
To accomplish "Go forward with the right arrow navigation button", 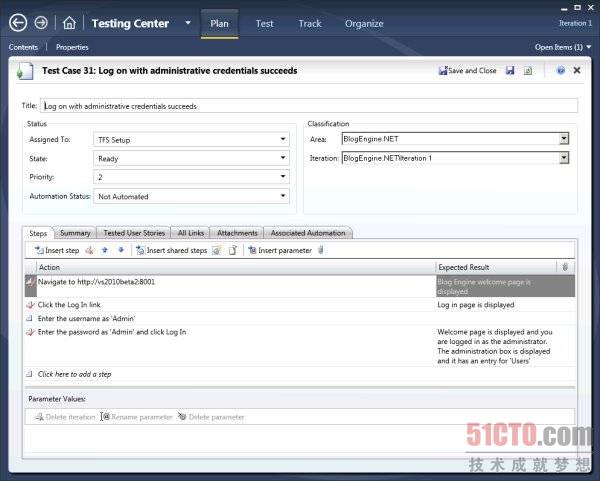I will pos(41,23).
